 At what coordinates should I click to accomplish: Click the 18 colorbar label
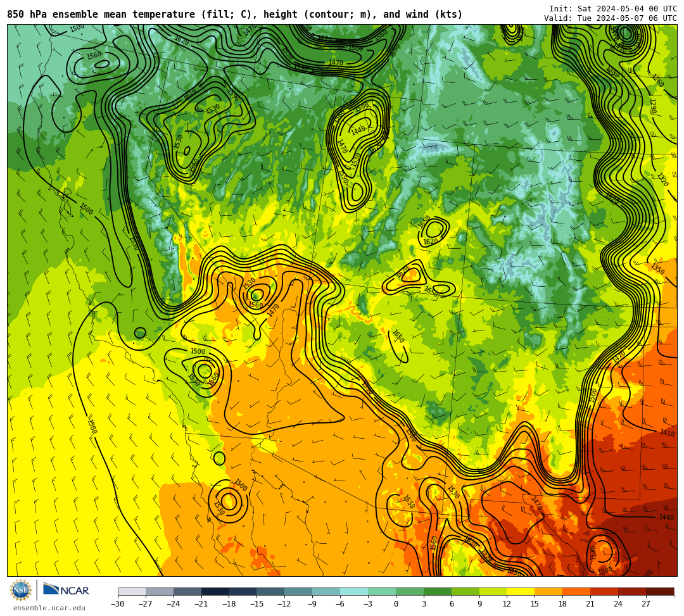tap(562, 604)
